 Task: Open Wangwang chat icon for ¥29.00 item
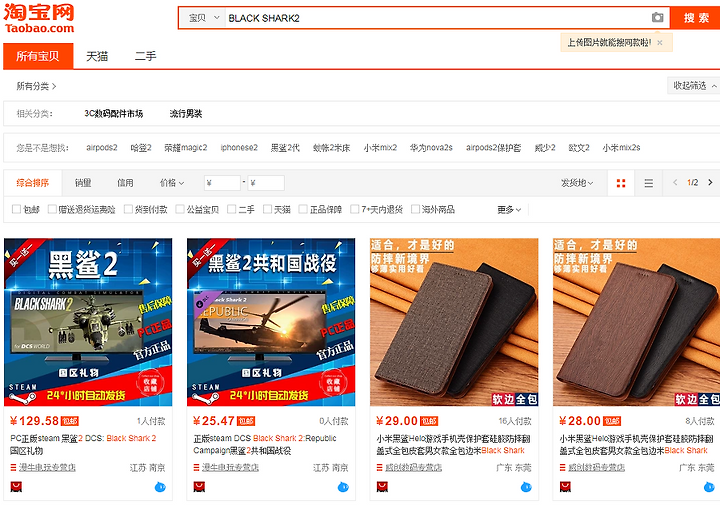click(x=526, y=487)
